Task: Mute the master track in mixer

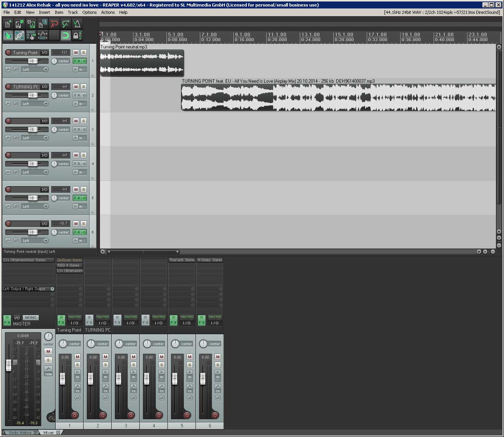Action: (x=48, y=351)
